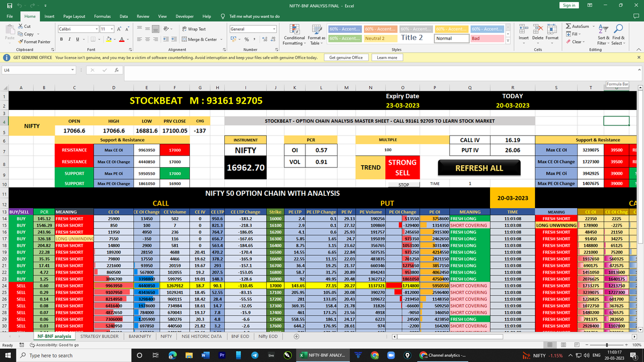This screenshot has width=644, height=362.
Task: Apply Percent Style number format
Action: point(246,39)
